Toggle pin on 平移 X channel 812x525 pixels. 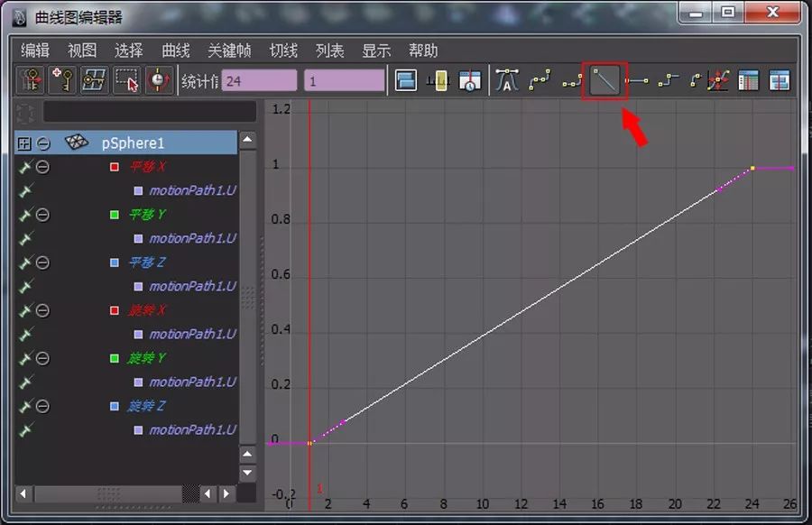click(x=25, y=167)
